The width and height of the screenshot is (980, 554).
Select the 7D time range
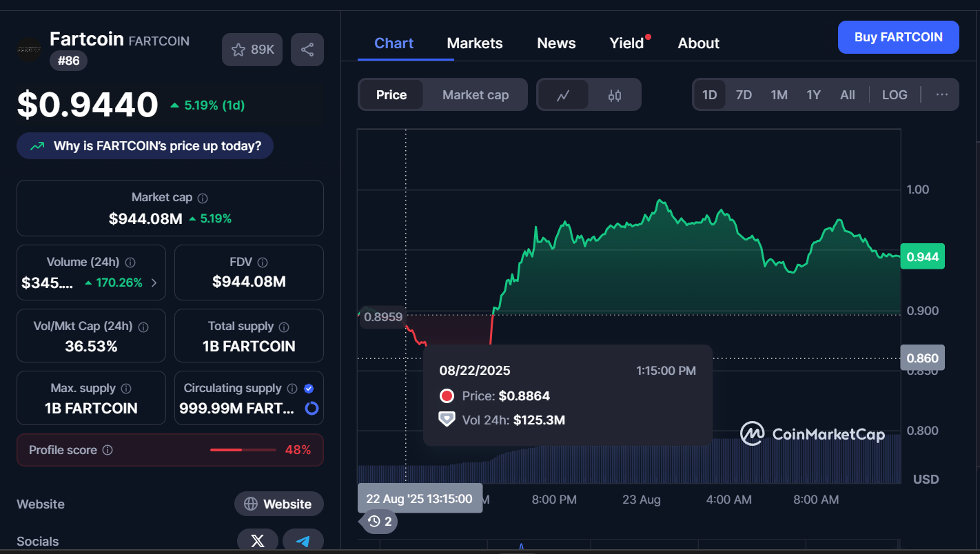[x=744, y=95]
